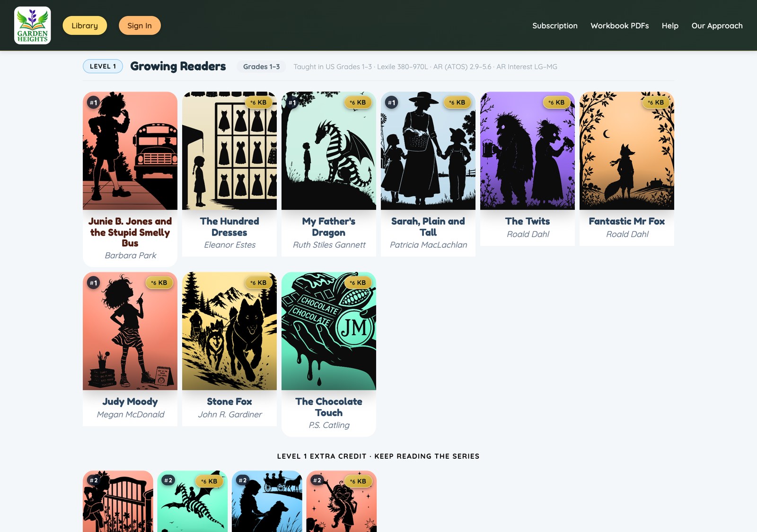Open Workbook PDFs from the navigation

[620, 26]
